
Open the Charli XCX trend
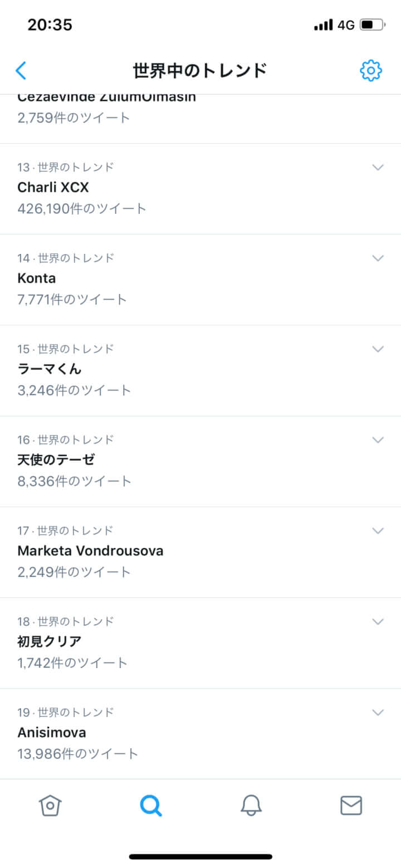click(x=53, y=188)
